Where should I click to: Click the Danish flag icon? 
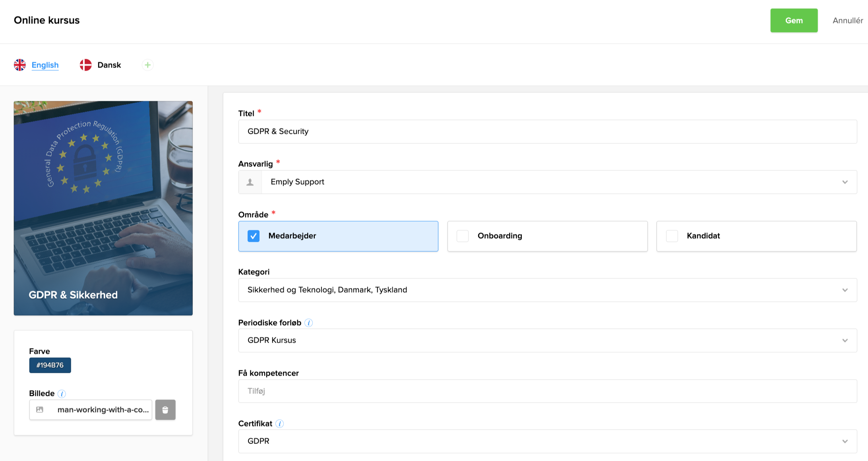[85, 65]
